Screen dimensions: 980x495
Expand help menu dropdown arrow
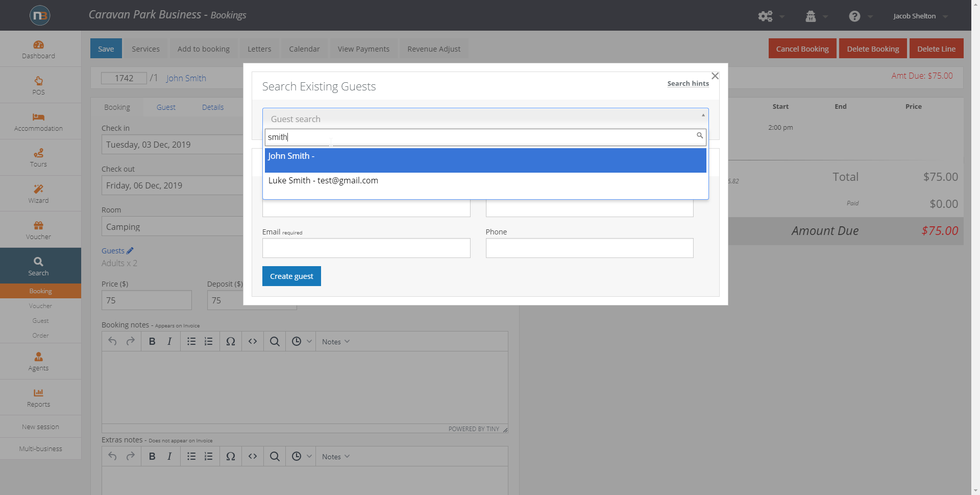pos(870,17)
